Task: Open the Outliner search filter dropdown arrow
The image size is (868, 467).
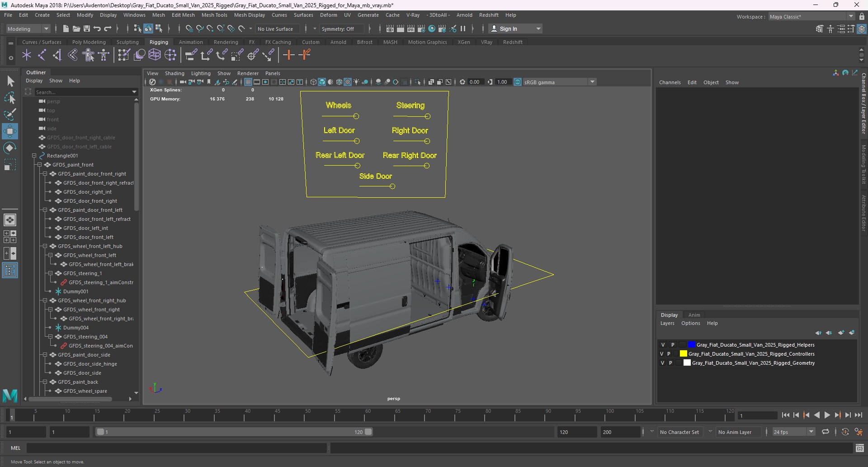Action: 134,92
